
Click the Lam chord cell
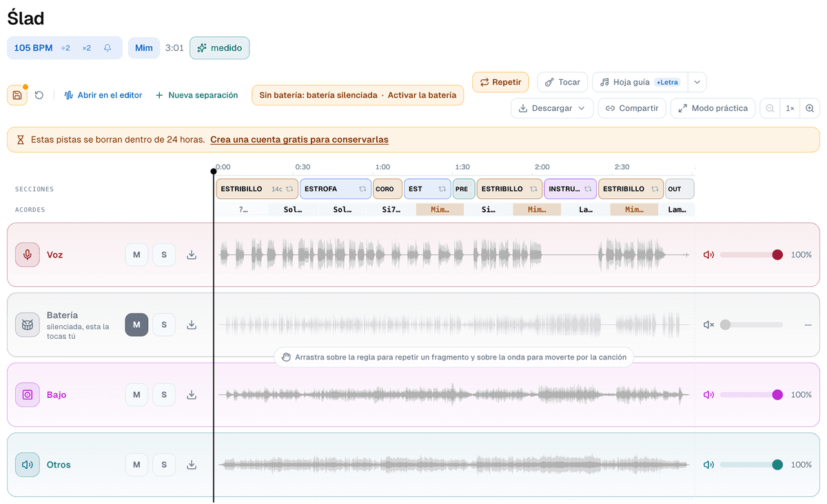677,209
